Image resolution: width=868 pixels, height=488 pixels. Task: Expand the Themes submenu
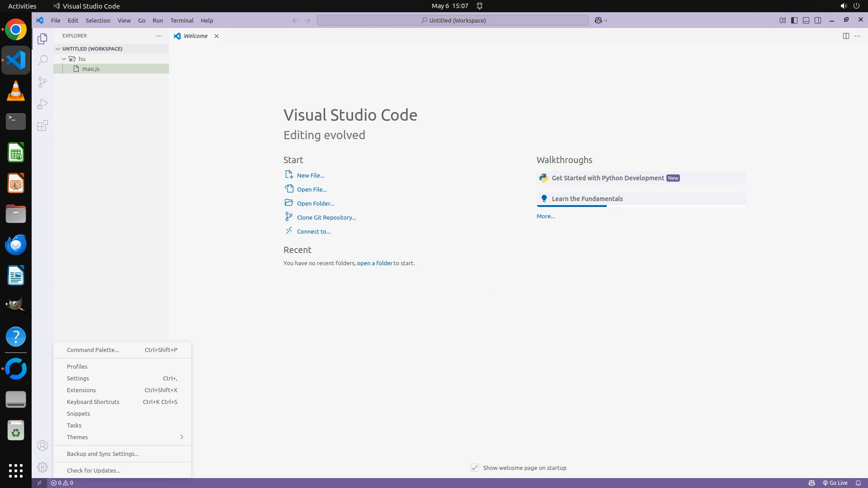click(x=122, y=437)
